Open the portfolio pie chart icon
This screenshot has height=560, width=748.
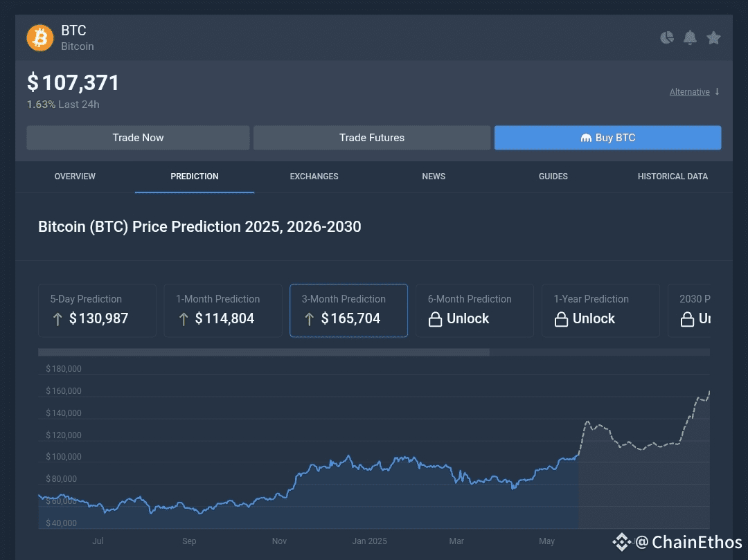pos(667,37)
